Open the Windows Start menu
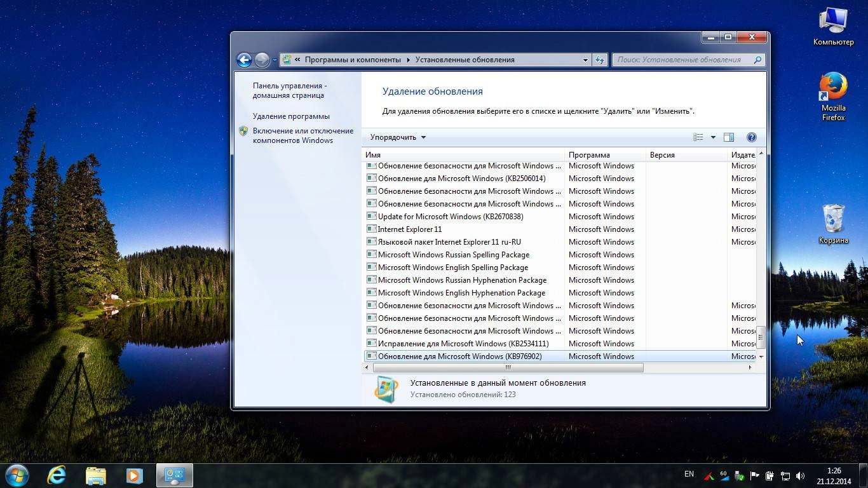 point(16,475)
